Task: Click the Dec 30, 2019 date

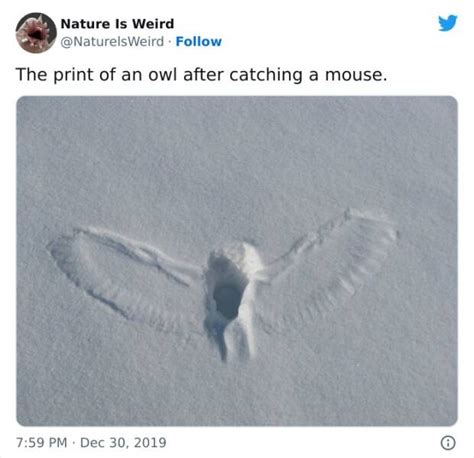Action: pos(123,443)
